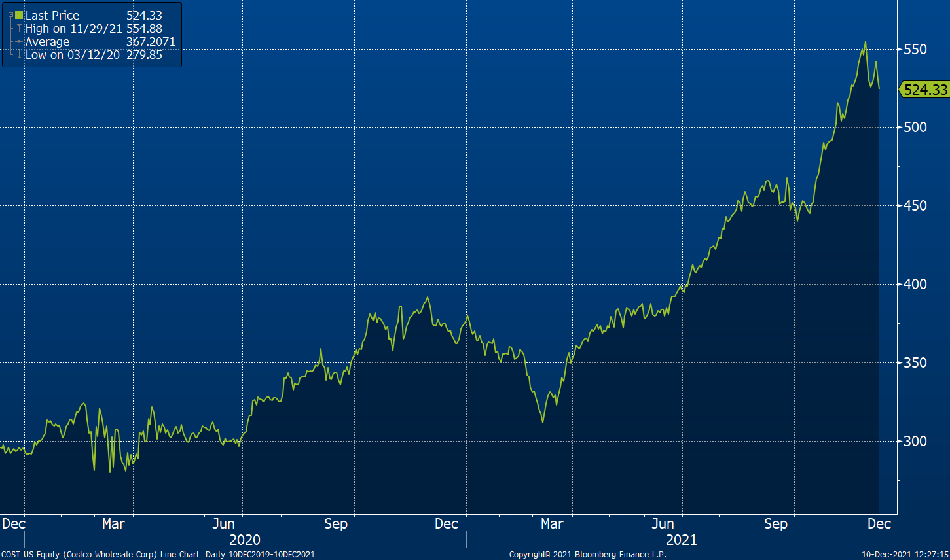Click the 554.88 high value in legend
The image size is (950, 560).
[x=144, y=29]
